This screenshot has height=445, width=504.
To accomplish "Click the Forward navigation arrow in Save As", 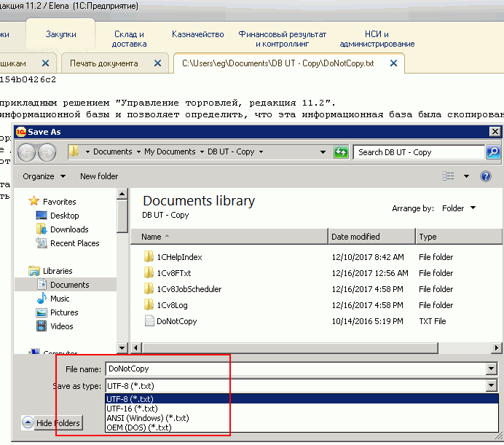I will click(47, 152).
